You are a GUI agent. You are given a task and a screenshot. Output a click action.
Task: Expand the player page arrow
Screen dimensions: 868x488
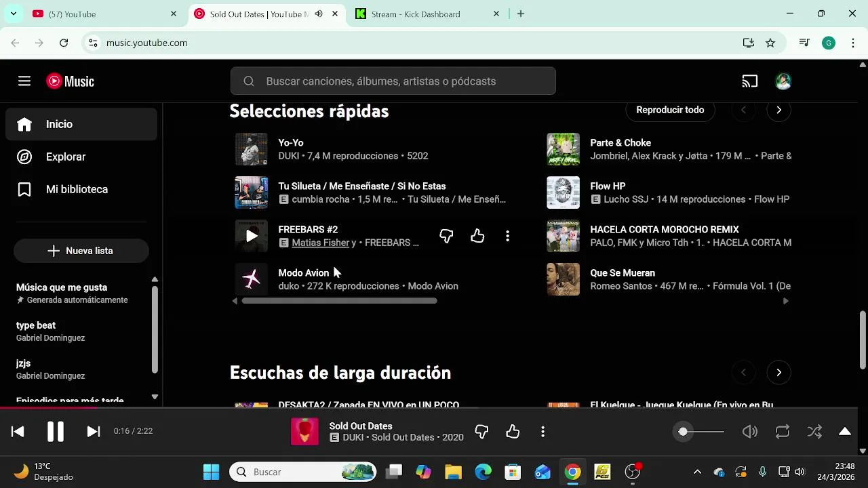pyautogui.click(x=845, y=431)
